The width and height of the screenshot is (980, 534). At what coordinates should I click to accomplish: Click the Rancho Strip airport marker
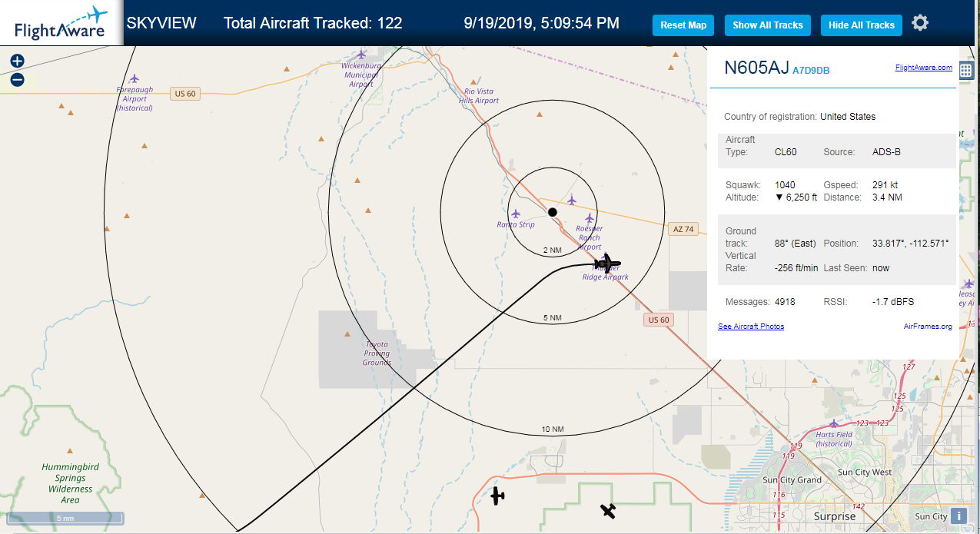click(516, 214)
